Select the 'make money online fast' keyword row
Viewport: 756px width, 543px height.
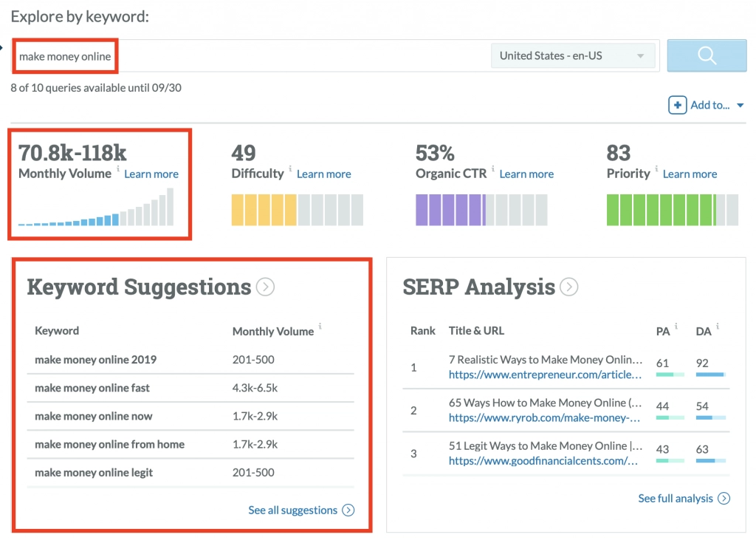point(92,388)
